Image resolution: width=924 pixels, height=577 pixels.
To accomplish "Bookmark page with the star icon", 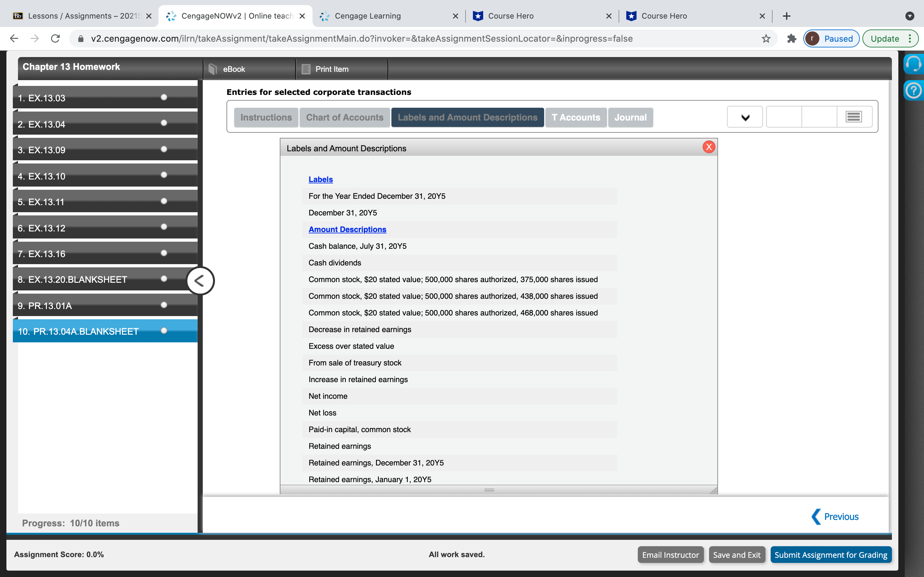I will (766, 38).
